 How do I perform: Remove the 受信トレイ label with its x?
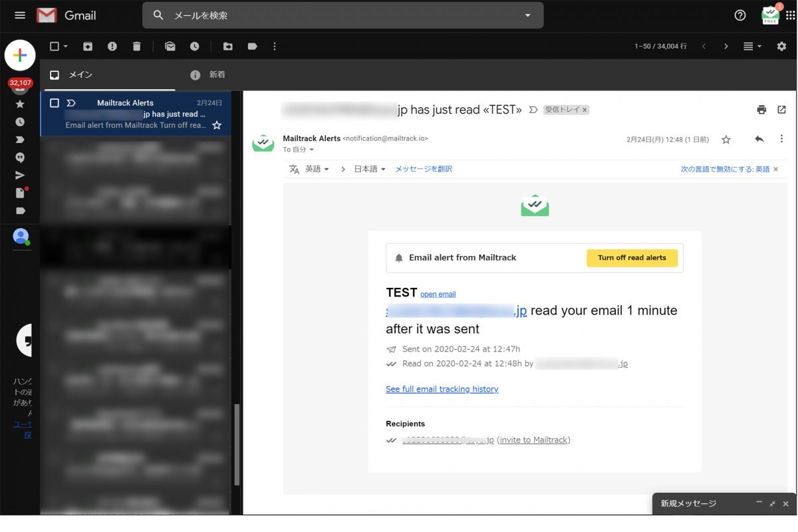tap(585, 110)
